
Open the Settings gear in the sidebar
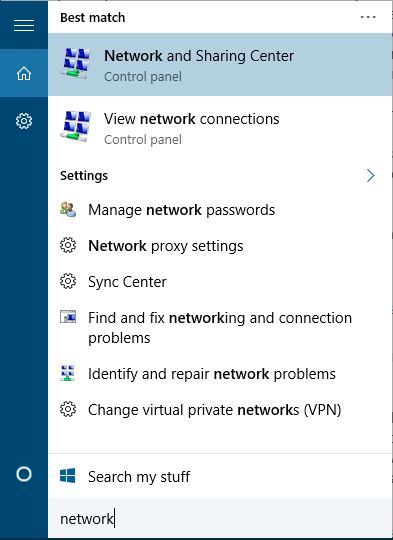pyautogui.click(x=24, y=121)
